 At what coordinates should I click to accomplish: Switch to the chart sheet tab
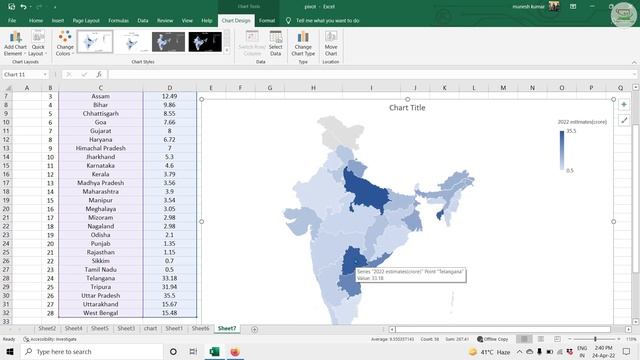pos(150,329)
